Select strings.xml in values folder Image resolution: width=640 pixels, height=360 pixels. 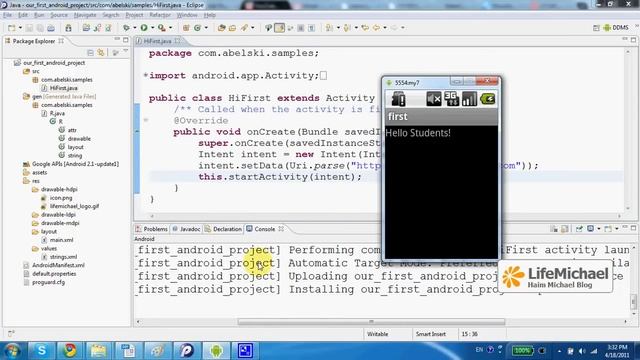(x=59, y=257)
